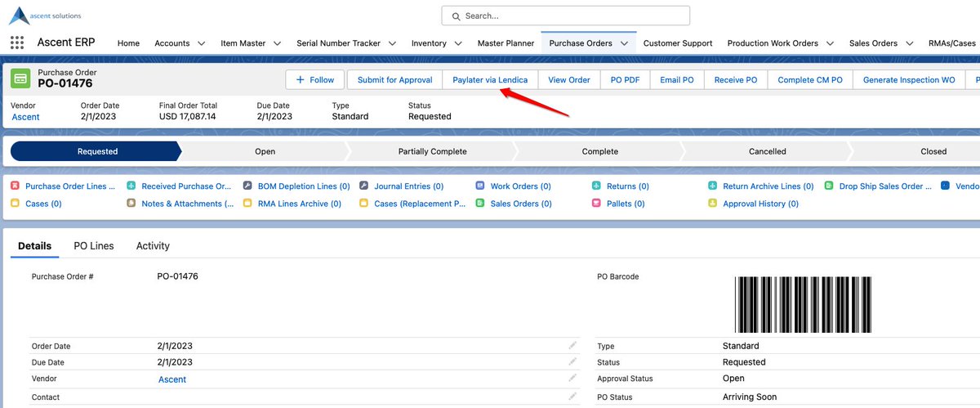Screen dimensions: 980x408
Task: Select the Cancelled path stage
Action: point(767,151)
